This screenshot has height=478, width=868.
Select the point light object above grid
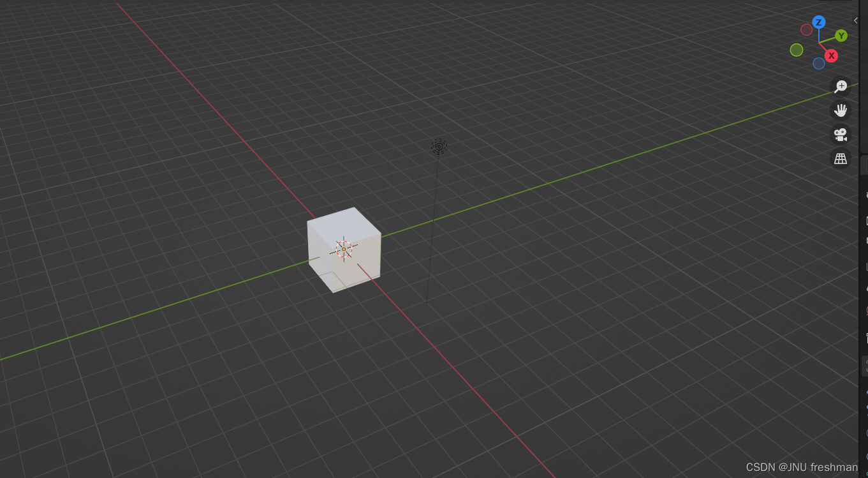pyautogui.click(x=439, y=147)
